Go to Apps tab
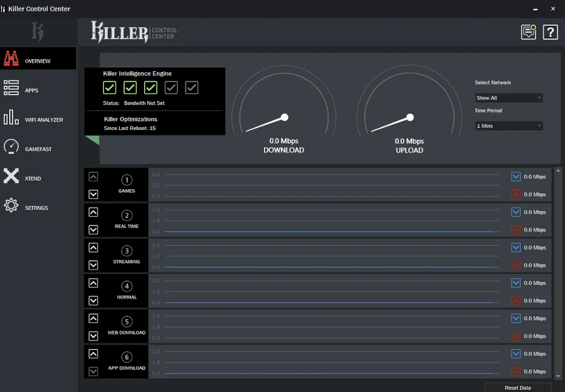 (x=38, y=88)
